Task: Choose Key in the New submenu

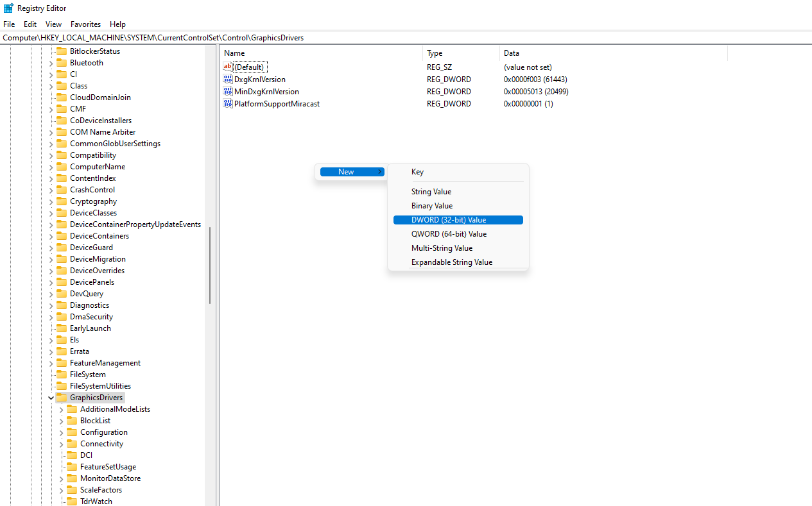Action: coord(458,172)
